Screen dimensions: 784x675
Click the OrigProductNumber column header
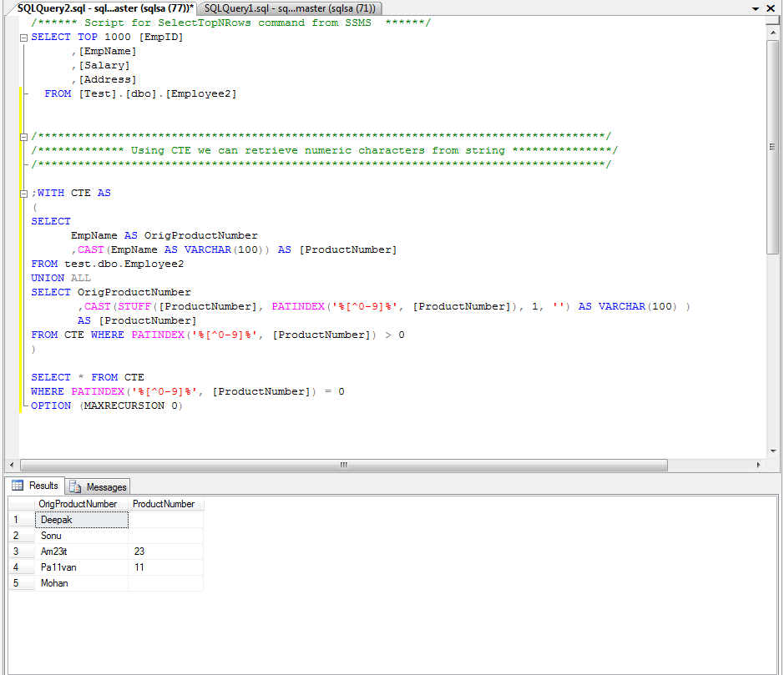click(78, 504)
